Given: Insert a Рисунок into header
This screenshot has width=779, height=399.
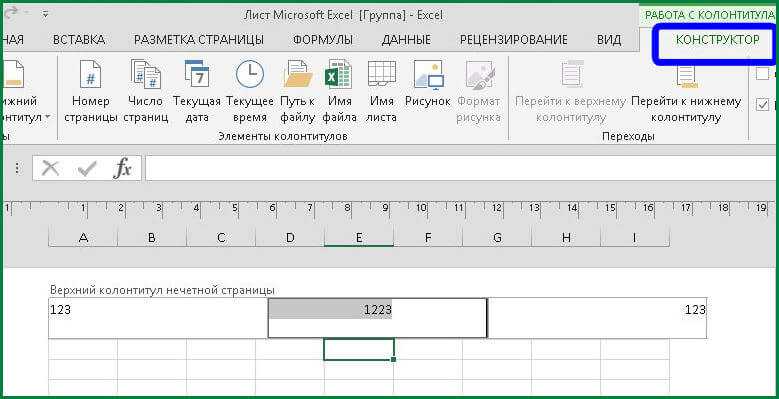Looking at the screenshot, I should (x=428, y=84).
